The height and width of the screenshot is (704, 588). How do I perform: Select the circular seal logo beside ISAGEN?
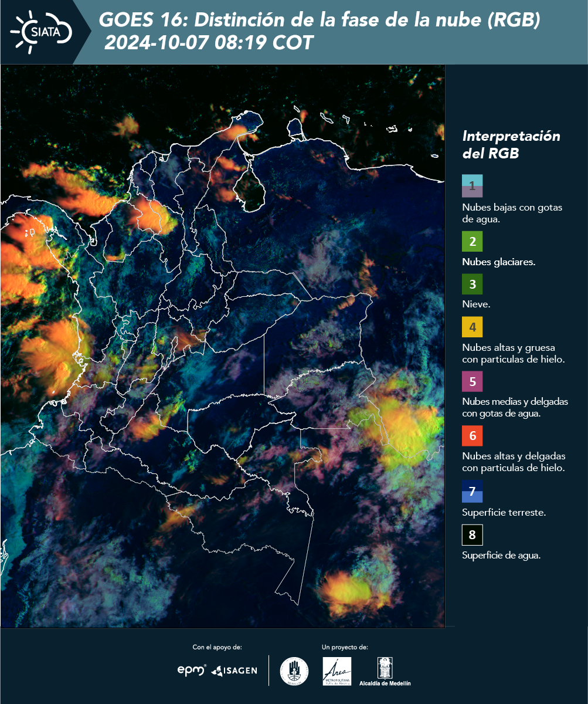pyautogui.click(x=294, y=671)
